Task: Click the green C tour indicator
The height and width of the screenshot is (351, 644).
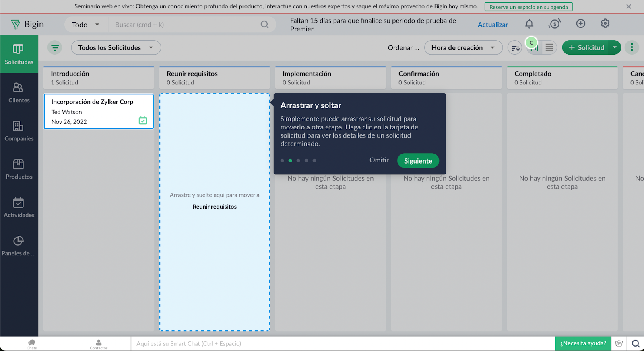Action: (x=532, y=43)
